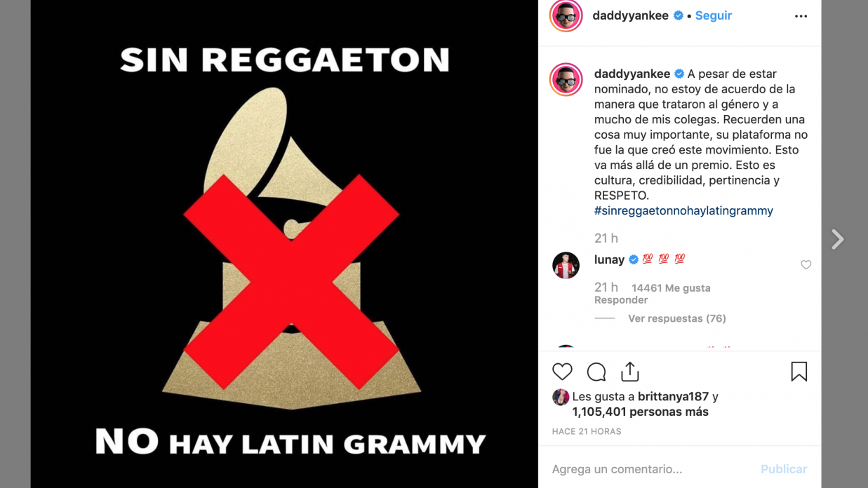
Task: Open daddyyankee avatar beside the caption
Action: pyautogui.click(x=566, y=79)
